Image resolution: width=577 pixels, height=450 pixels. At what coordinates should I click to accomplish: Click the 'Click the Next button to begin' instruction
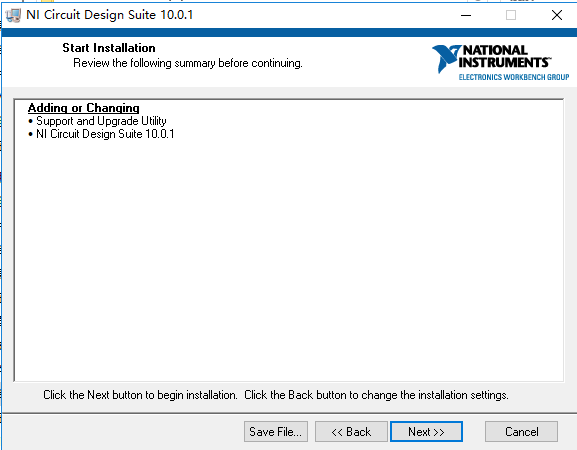point(140,395)
